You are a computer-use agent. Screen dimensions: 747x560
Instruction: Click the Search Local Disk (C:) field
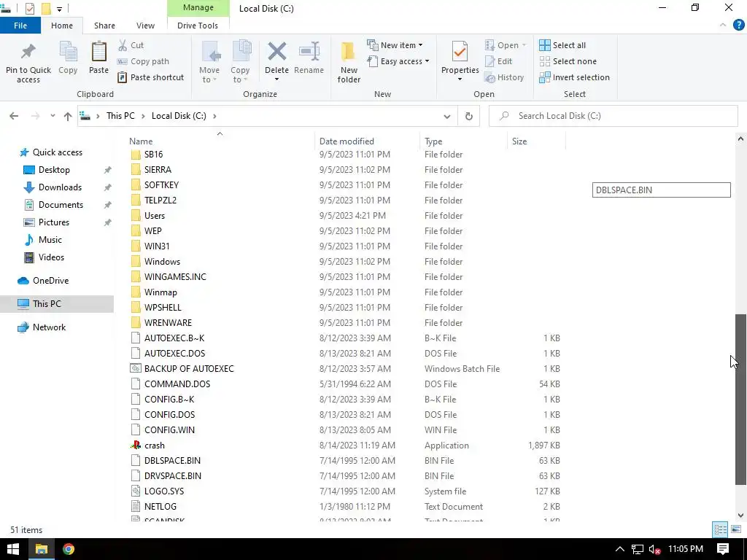tap(614, 116)
